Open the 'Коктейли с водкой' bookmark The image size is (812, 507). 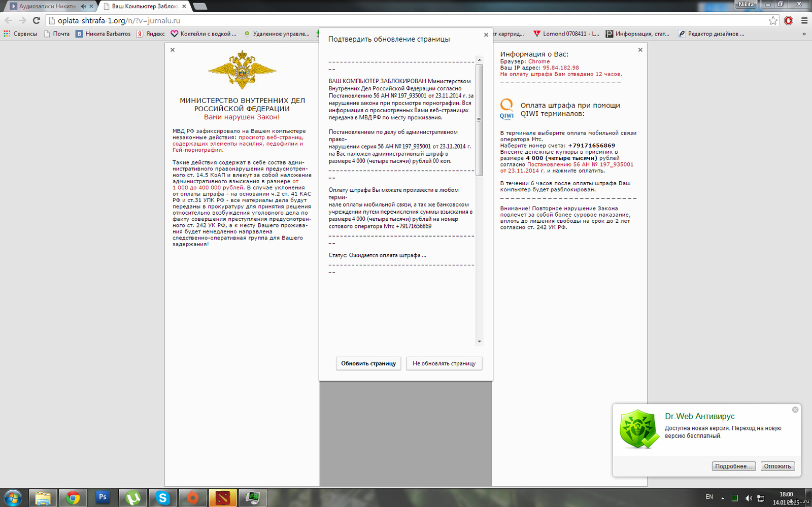[x=204, y=34]
